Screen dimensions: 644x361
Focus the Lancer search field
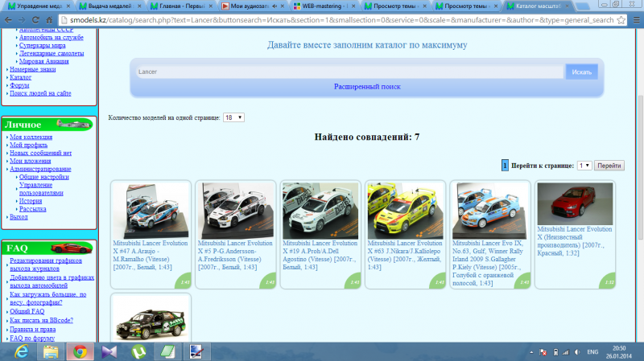(349, 72)
